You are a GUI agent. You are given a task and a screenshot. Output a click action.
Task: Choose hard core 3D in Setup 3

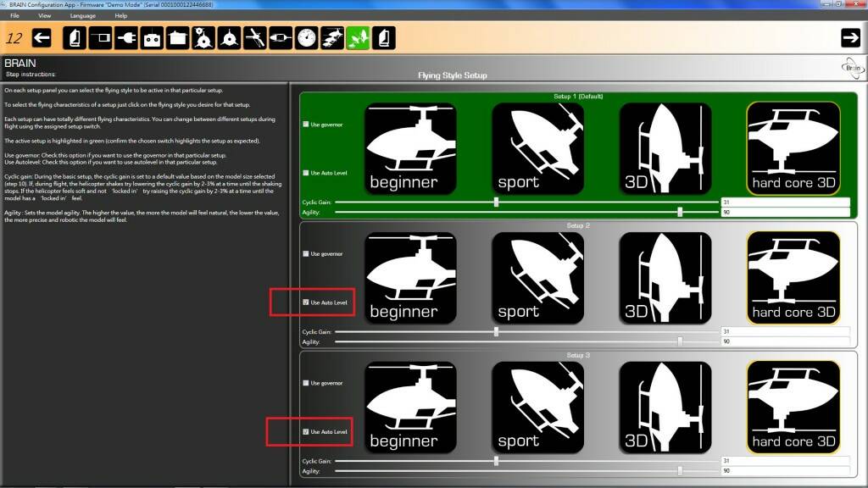pos(793,408)
